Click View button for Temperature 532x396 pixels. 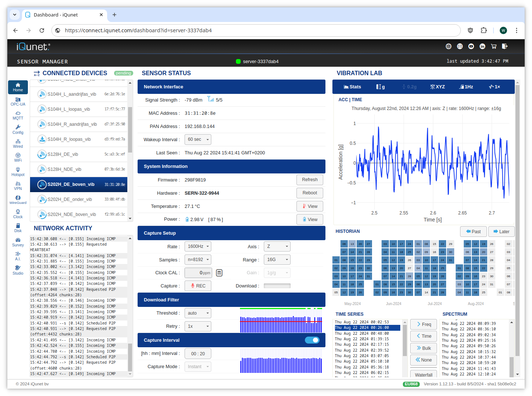tap(310, 206)
